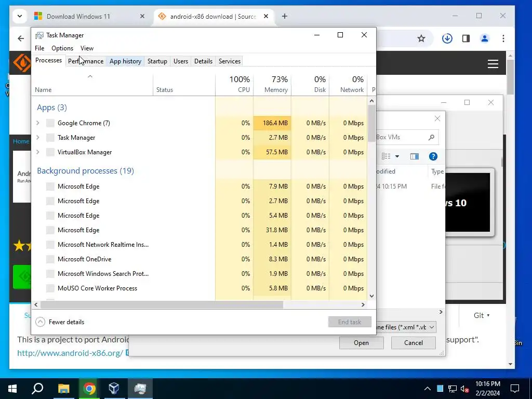Image resolution: width=532 pixels, height=399 pixels.
Task: Switch to VirtualBox on taskbar
Action: [114, 388]
